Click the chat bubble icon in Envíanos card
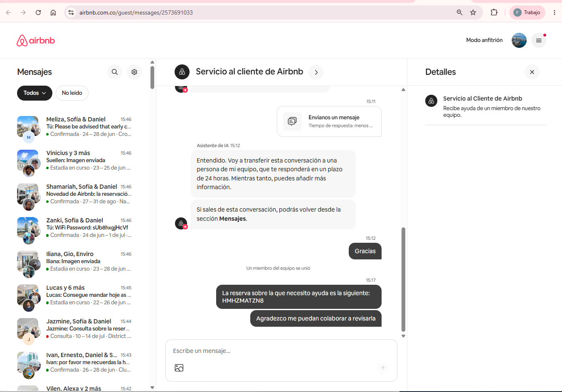Viewport: 562px width, 392px height. [x=292, y=121]
